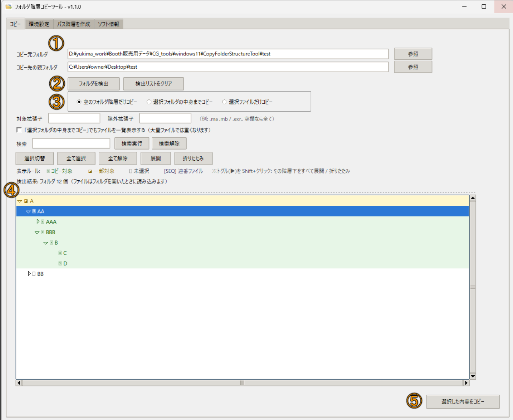
Task: Expand the AAA folder tree node
Action: pos(38,221)
